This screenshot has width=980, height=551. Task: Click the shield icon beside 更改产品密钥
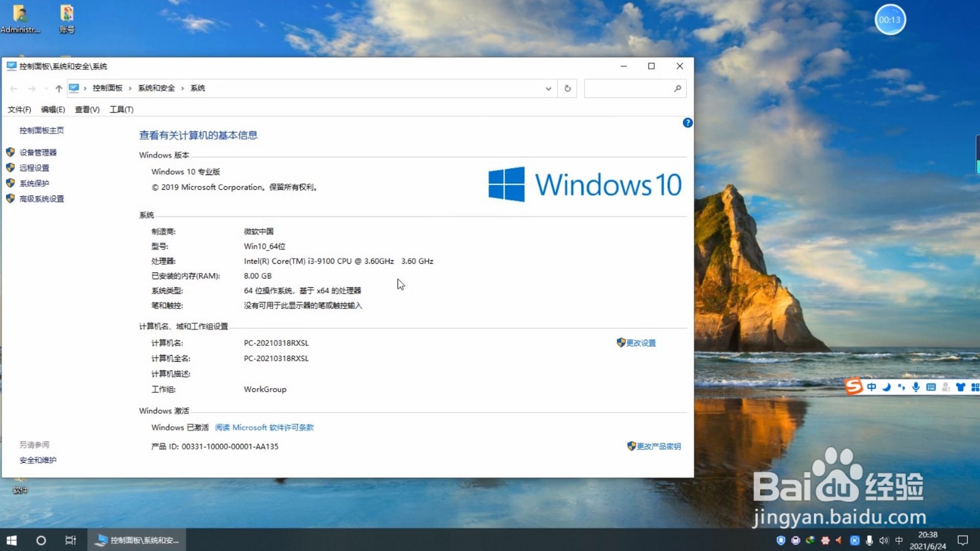click(x=631, y=446)
